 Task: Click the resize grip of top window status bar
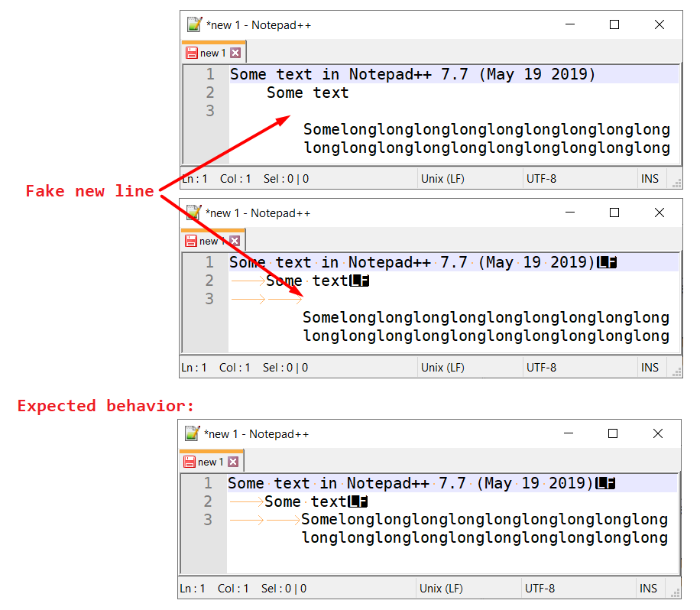pos(677,183)
